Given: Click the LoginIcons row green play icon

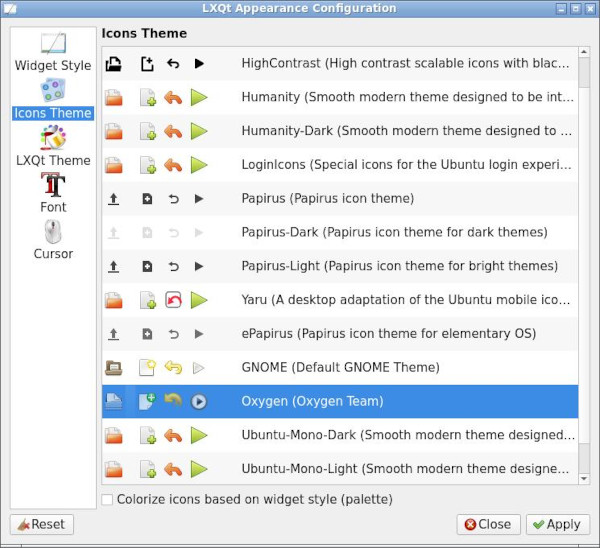Looking at the screenshot, I should [x=199, y=165].
